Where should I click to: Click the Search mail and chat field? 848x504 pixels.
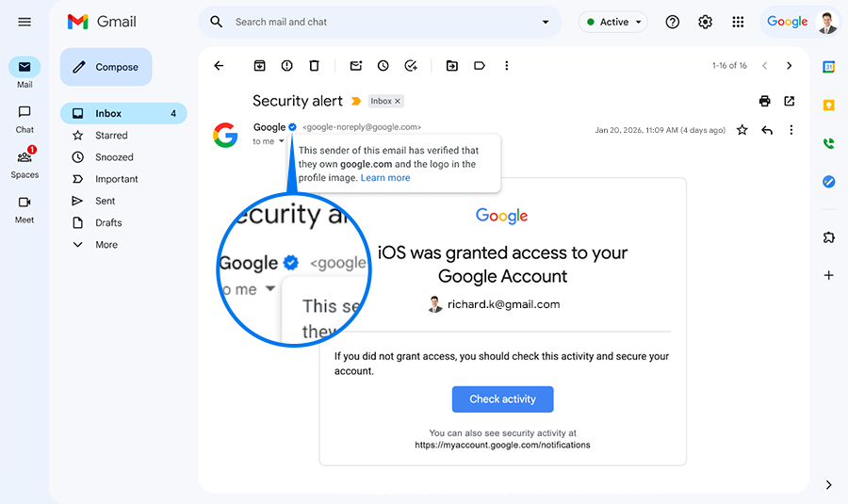[377, 22]
